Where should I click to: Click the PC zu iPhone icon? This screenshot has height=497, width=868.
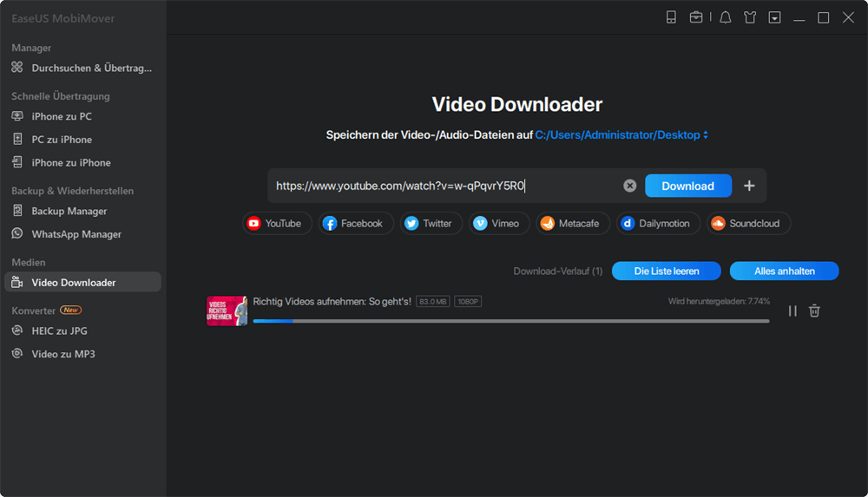(17, 139)
